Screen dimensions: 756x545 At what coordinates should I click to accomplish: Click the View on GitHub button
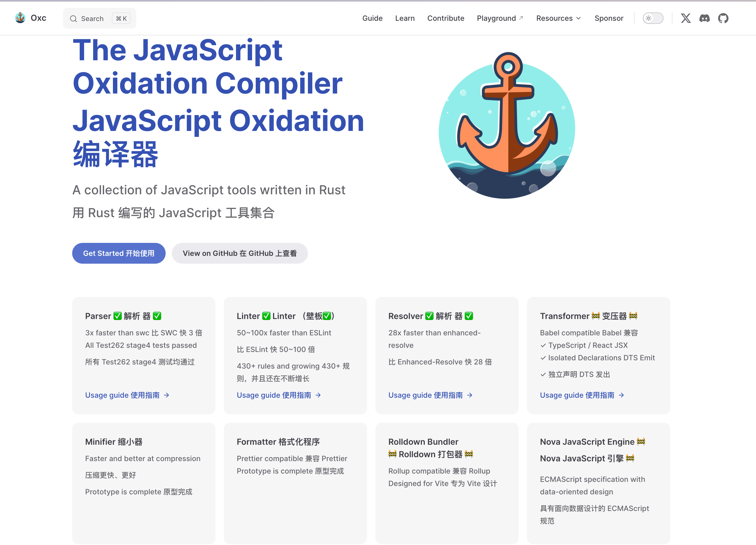(239, 253)
